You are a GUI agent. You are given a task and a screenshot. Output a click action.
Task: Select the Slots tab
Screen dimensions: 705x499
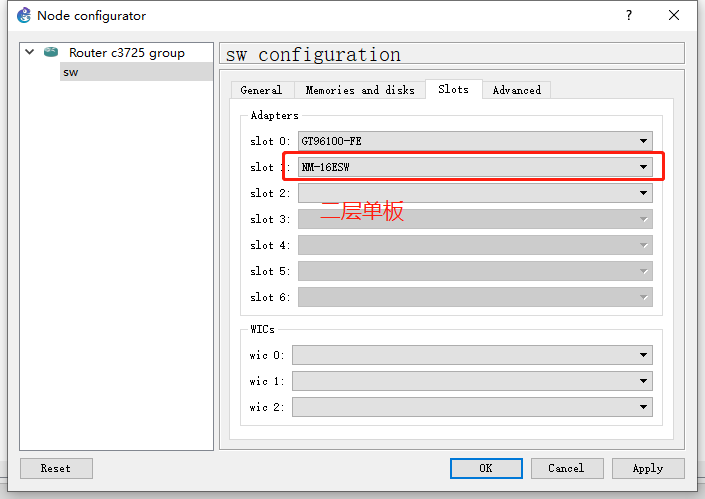click(x=453, y=89)
